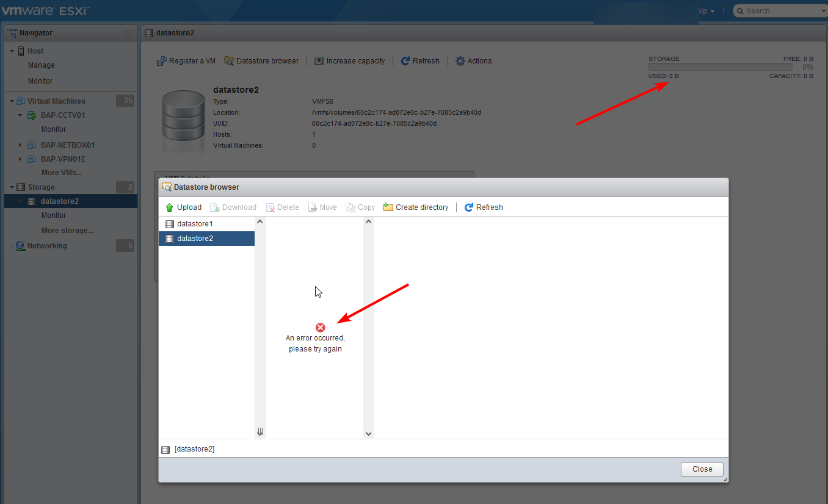The image size is (828, 504).
Task: Click the Delete icon in Datastore browser
Action: coord(269,207)
